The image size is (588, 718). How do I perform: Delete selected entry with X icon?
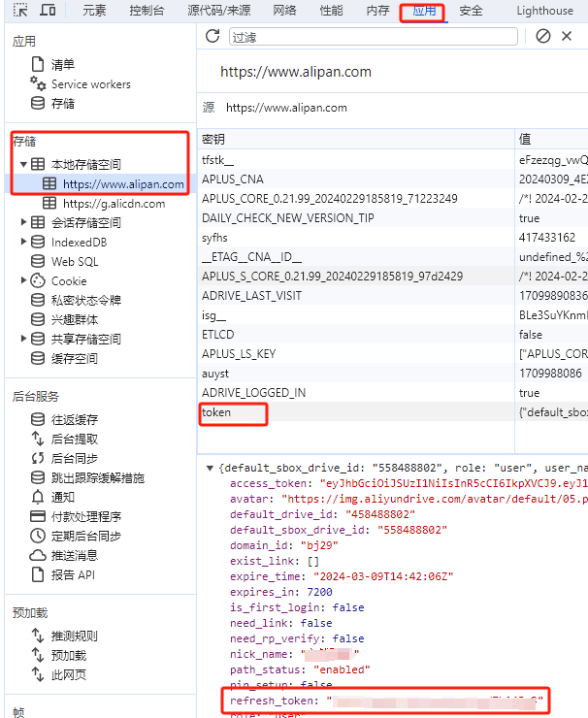coord(570,36)
